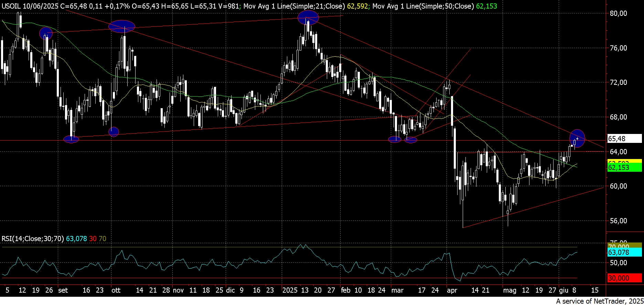Click the 'set' month label on time axis
The width and height of the screenshot is (644, 305).
(x=63, y=290)
